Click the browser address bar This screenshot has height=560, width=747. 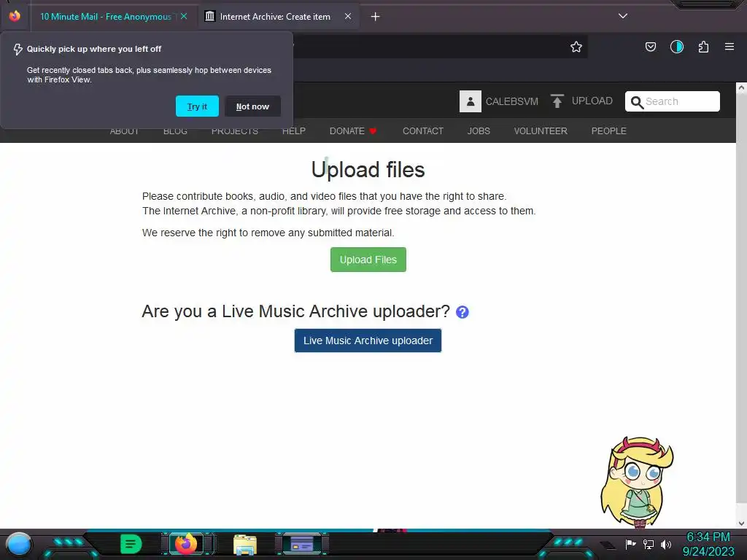point(429,47)
